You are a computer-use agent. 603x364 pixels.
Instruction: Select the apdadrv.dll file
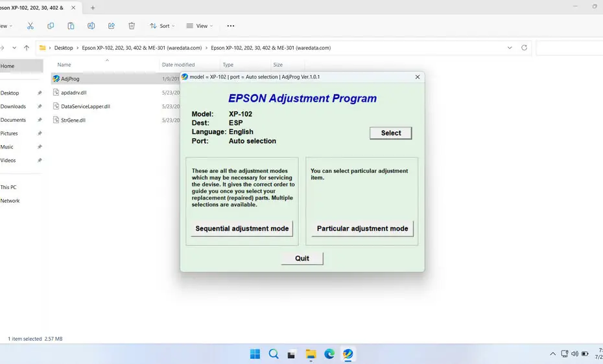point(73,93)
